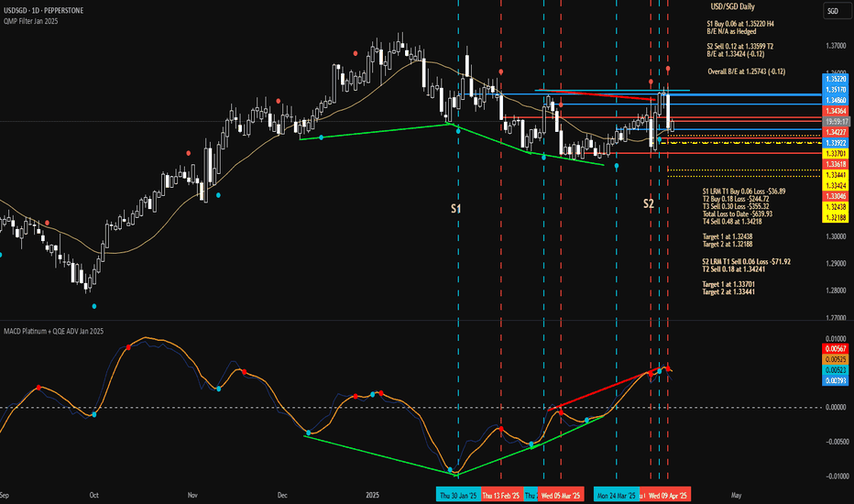Click the Dec label on the time axis
Viewport: 854px width, 504px height.
point(282,495)
